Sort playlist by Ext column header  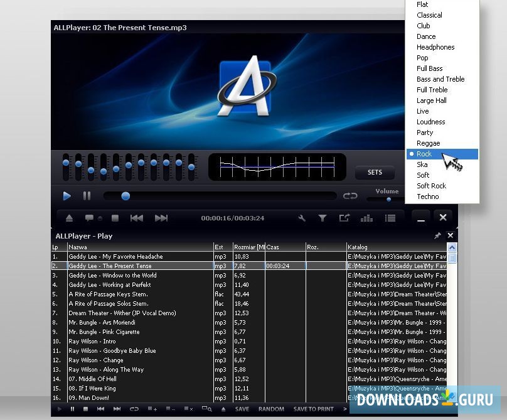pyautogui.click(x=223, y=247)
